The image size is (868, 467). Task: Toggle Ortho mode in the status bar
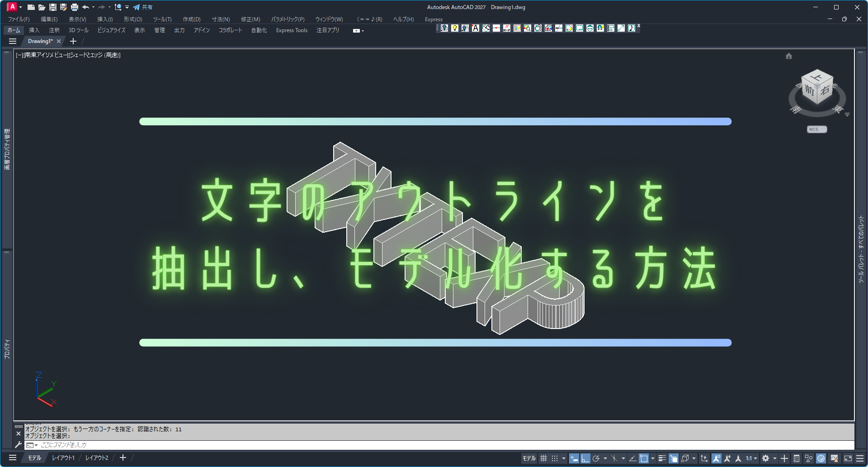(585, 458)
